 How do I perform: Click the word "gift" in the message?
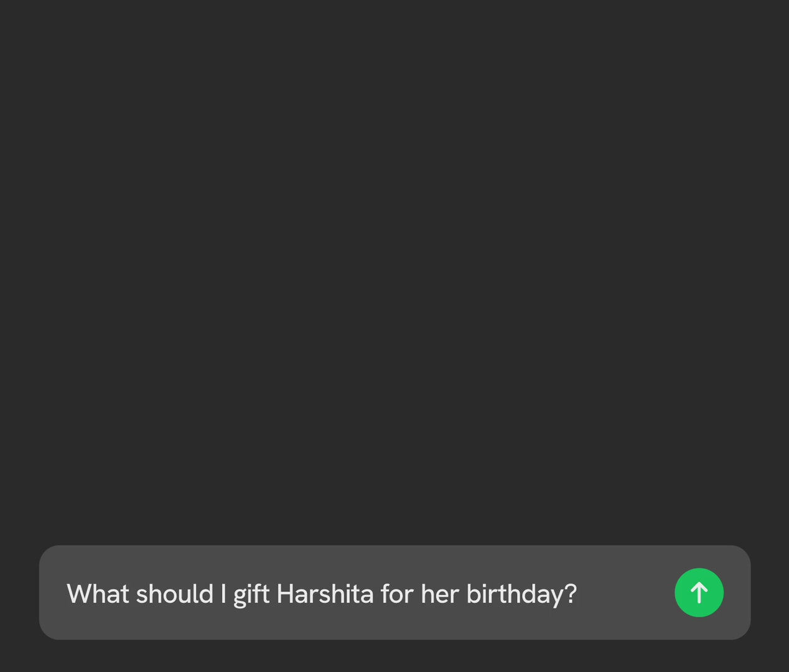click(251, 595)
